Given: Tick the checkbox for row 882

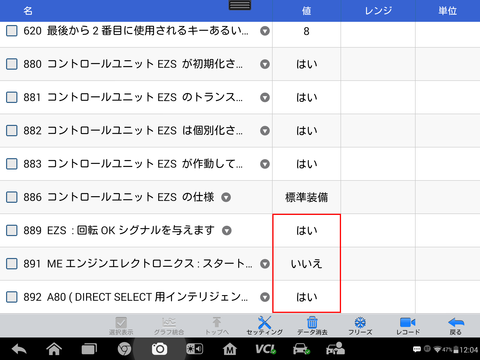Looking at the screenshot, I should point(12,131).
